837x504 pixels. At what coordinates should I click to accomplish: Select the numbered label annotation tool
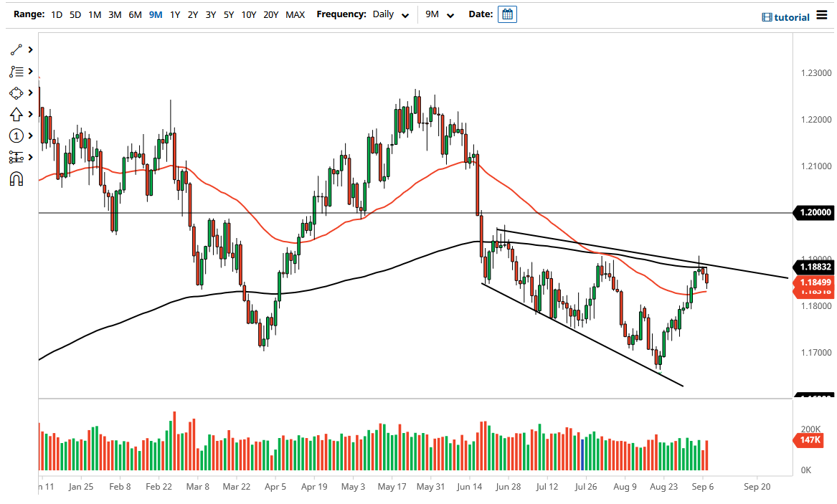click(16, 135)
